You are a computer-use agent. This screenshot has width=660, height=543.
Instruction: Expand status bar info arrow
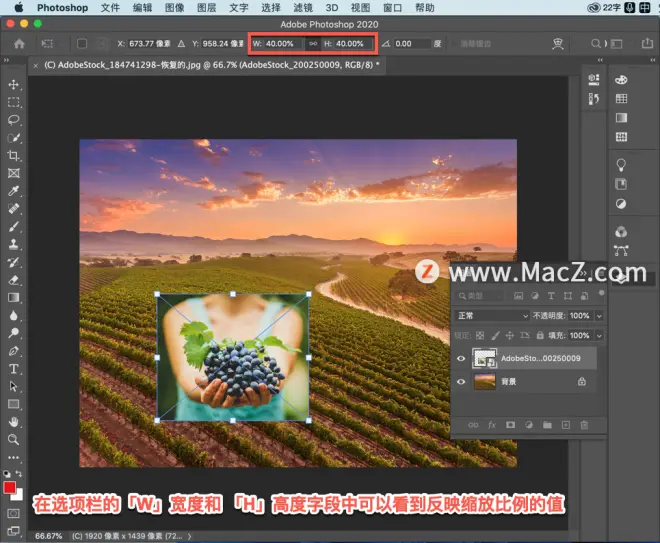tap(190, 536)
